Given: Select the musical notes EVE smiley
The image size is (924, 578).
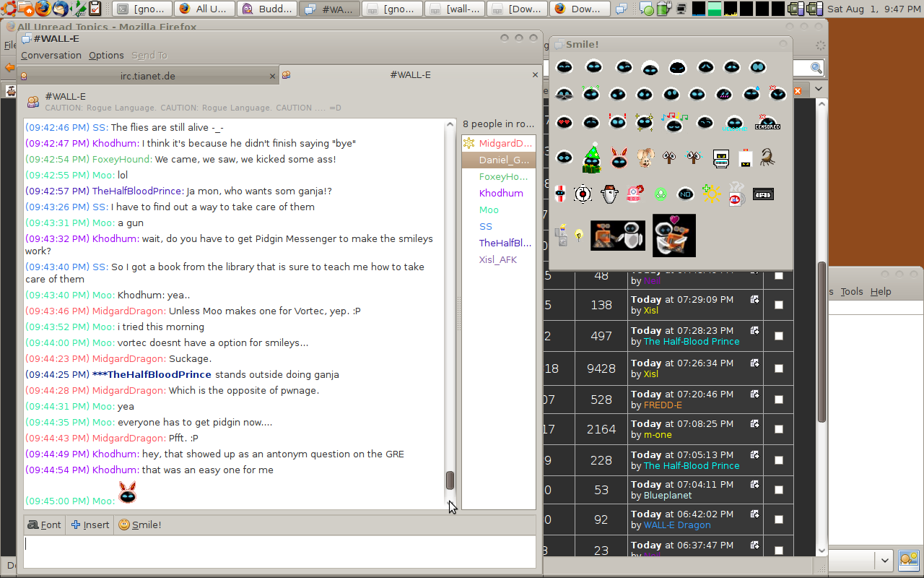Looking at the screenshot, I should (x=674, y=122).
